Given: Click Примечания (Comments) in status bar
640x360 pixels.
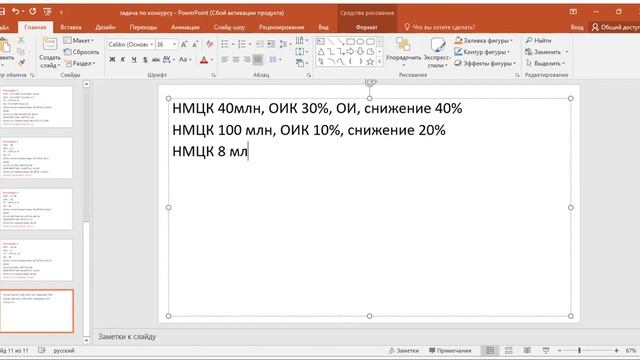Looking at the screenshot, I should pyautogui.click(x=450, y=350).
